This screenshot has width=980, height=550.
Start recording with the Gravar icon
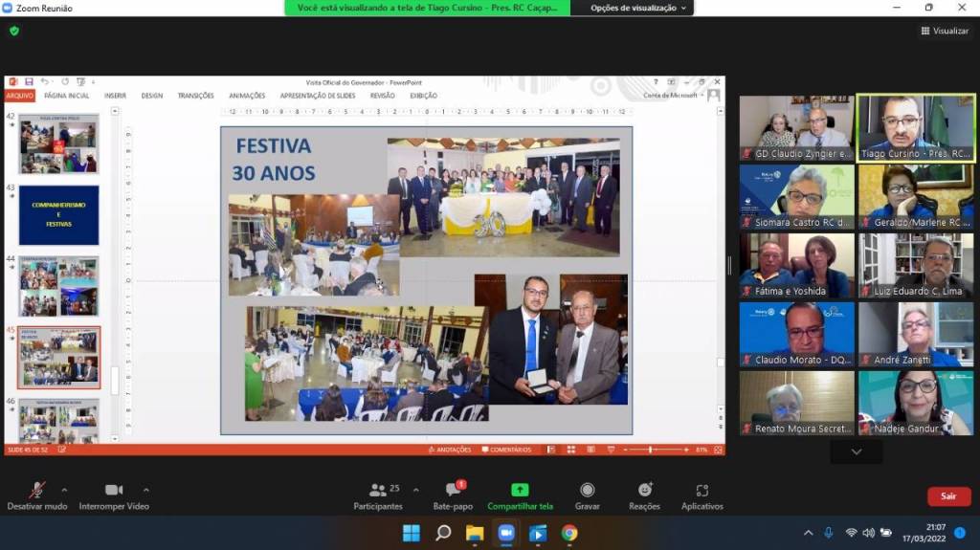point(587,490)
